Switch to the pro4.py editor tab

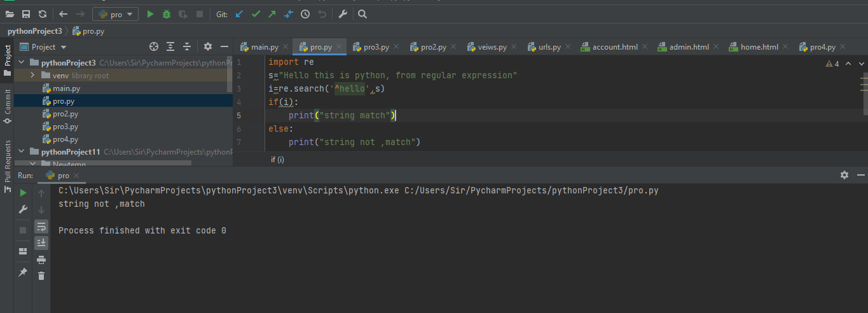point(822,47)
